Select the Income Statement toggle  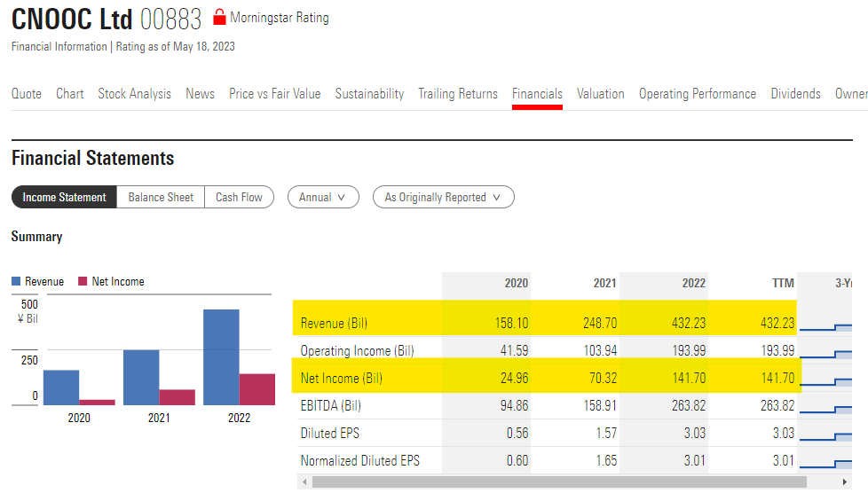(64, 197)
